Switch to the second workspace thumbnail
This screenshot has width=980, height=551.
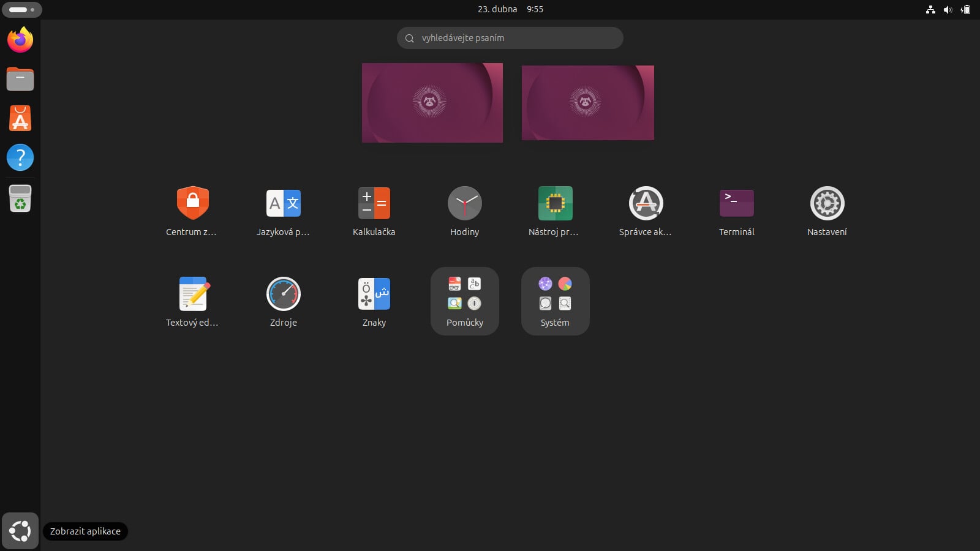click(x=587, y=103)
